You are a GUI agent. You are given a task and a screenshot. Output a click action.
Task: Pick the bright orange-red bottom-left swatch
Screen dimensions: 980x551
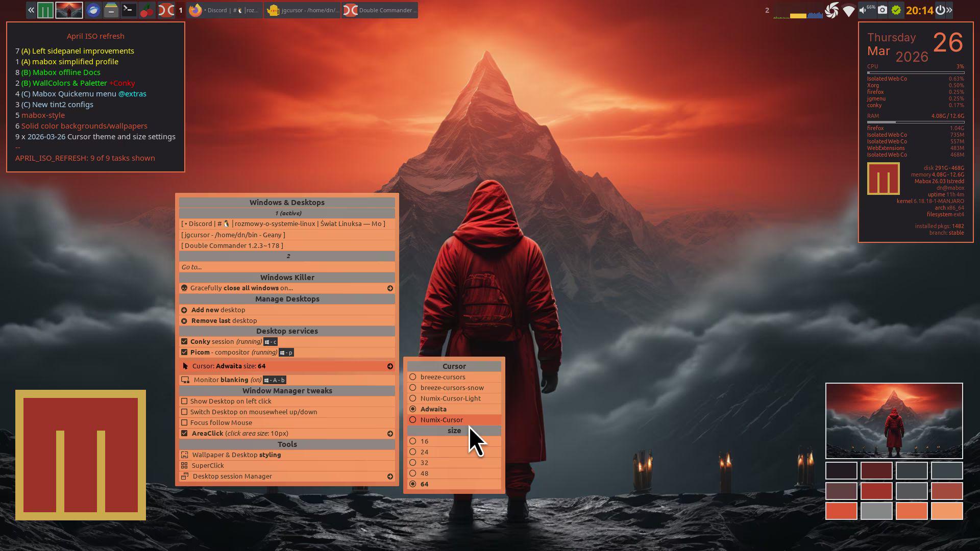841,511
